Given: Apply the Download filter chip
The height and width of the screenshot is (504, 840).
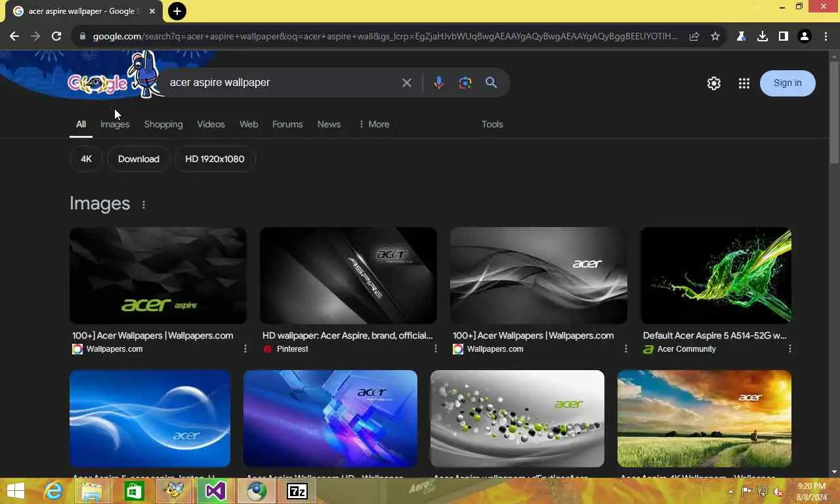Looking at the screenshot, I should (x=138, y=159).
